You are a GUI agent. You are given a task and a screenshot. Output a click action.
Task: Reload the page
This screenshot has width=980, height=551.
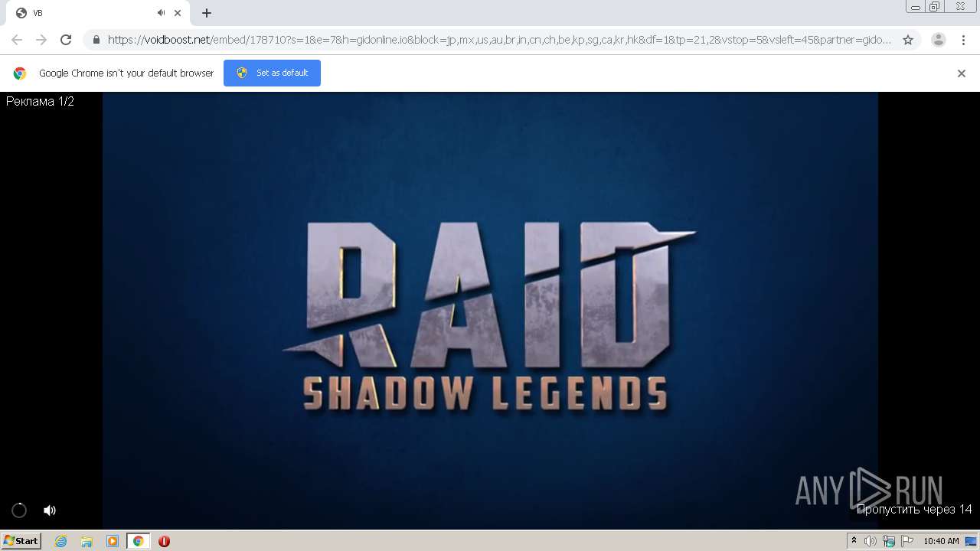tap(66, 40)
